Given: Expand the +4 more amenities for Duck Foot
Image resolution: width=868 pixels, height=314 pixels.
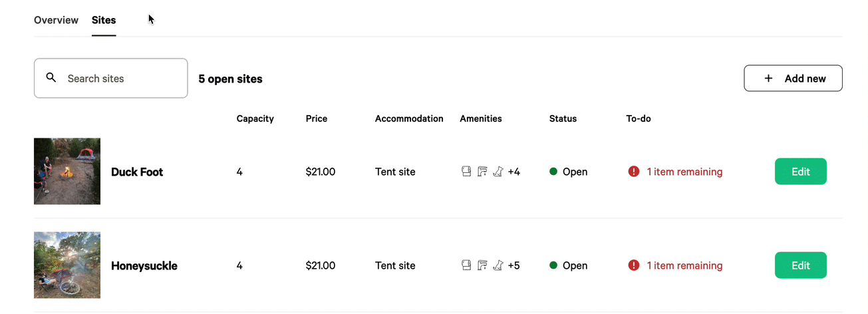Looking at the screenshot, I should click(513, 172).
